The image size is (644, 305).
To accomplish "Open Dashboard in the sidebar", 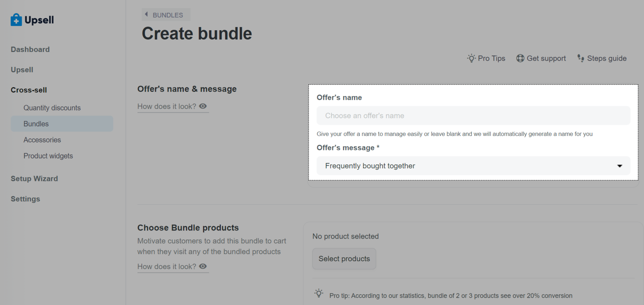I will coord(30,49).
